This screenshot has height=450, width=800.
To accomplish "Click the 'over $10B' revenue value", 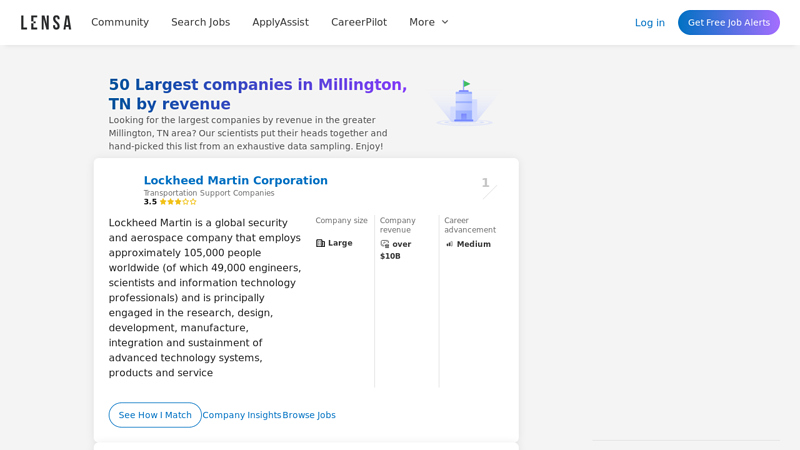I will click(396, 250).
